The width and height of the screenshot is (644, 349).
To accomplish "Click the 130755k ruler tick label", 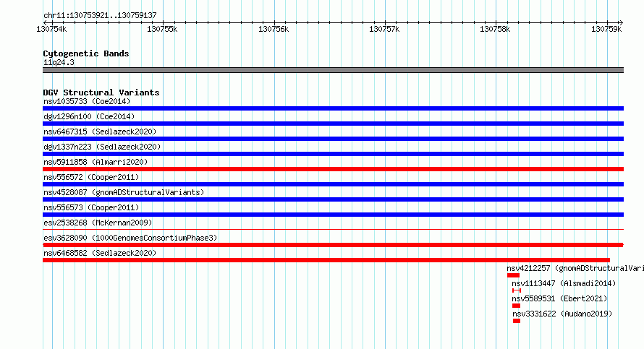I will pos(162,29).
